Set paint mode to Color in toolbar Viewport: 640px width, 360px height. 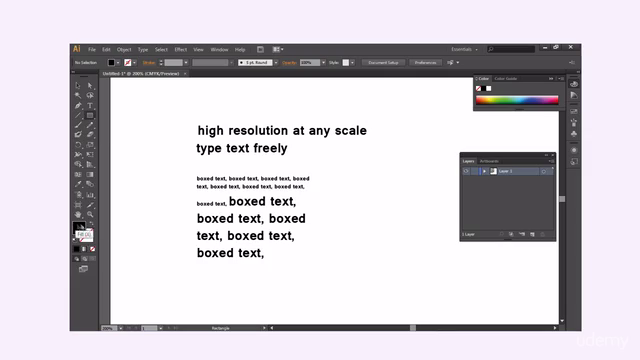coord(77,249)
